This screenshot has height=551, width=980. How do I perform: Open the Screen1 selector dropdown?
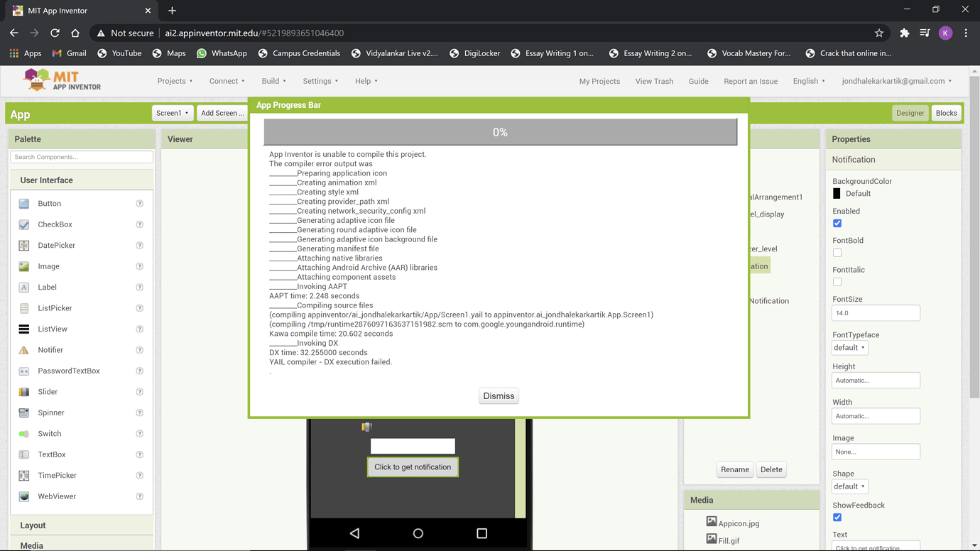[173, 113]
